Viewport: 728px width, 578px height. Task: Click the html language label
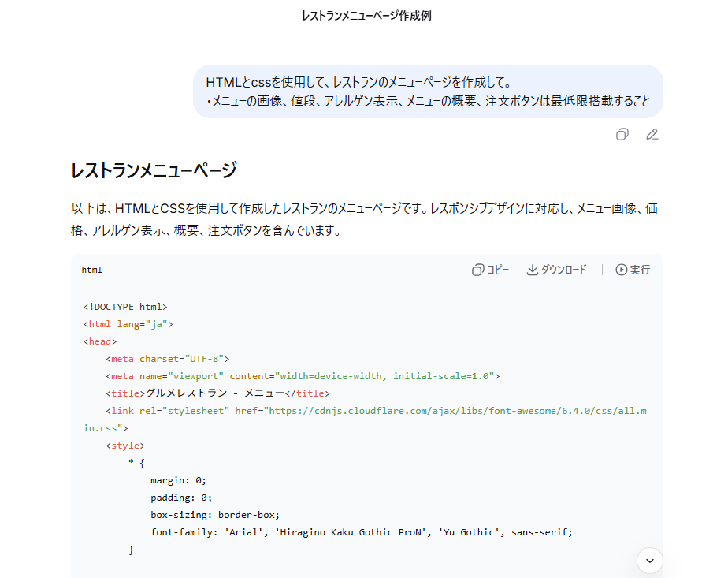click(92, 270)
